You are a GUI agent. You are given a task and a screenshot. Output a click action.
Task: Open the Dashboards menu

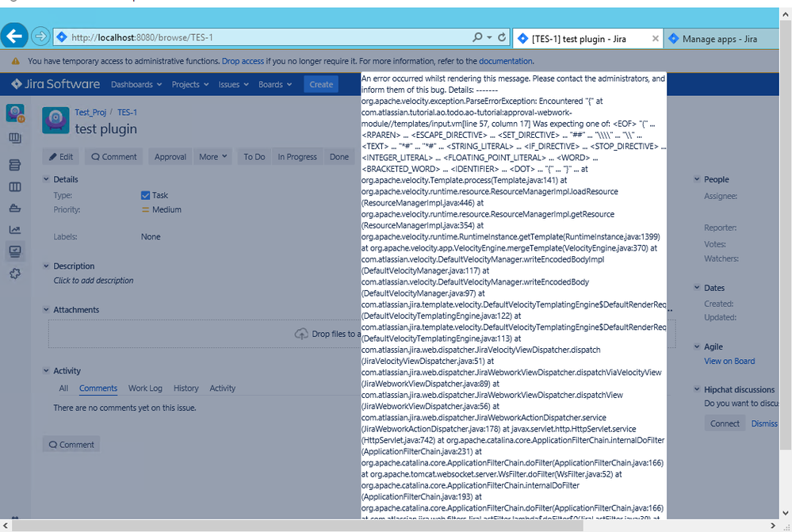click(x=136, y=84)
